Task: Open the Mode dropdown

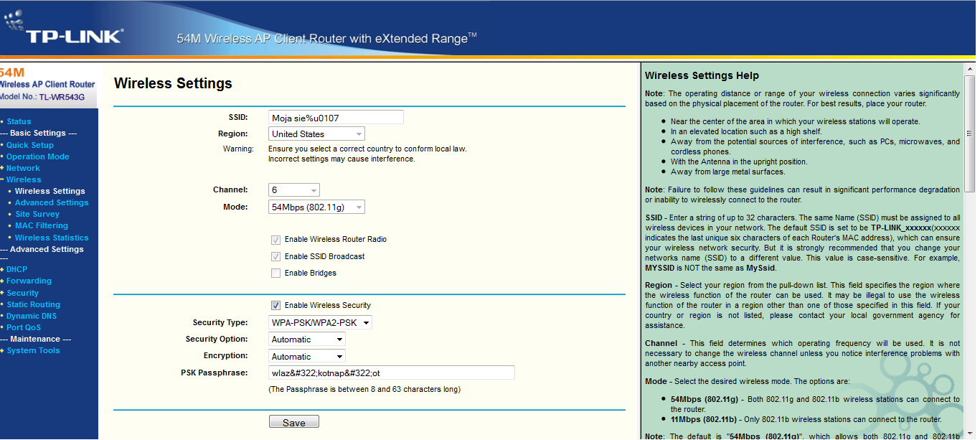Action: (316, 207)
